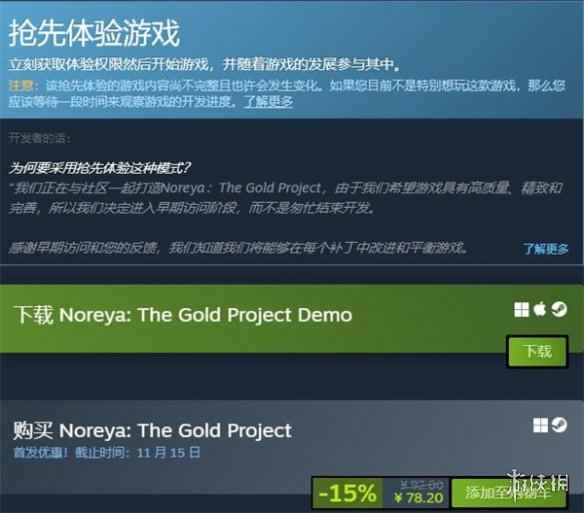Click the Windows icon in the Demo section
Screen dimensions: 584x513
521,310
